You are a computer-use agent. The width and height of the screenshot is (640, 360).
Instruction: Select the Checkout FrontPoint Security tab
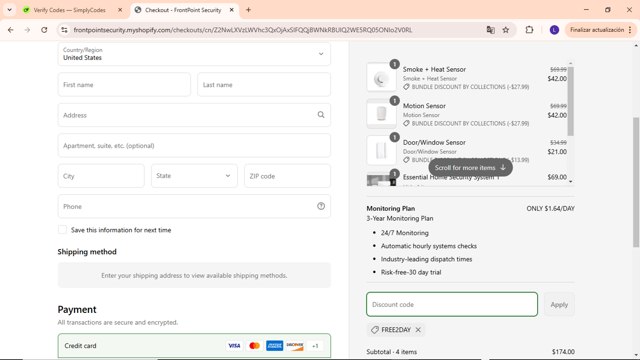point(183,10)
